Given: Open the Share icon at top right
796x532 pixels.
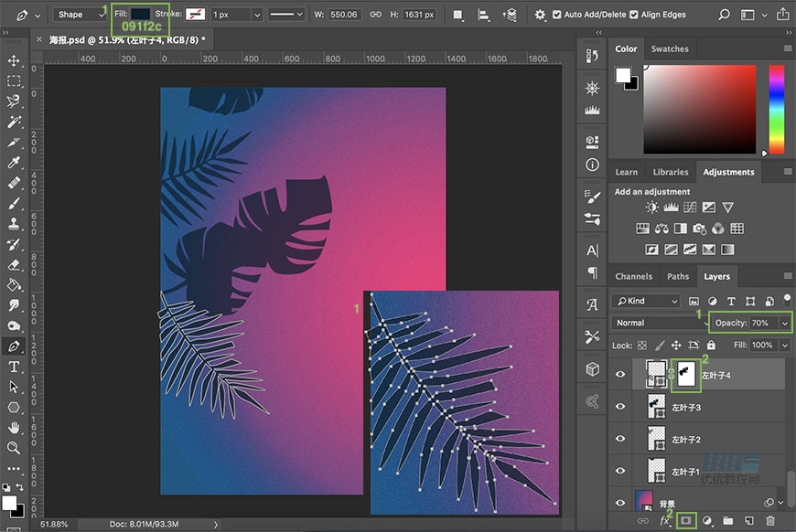Looking at the screenshot, I should tap(783, 15).
